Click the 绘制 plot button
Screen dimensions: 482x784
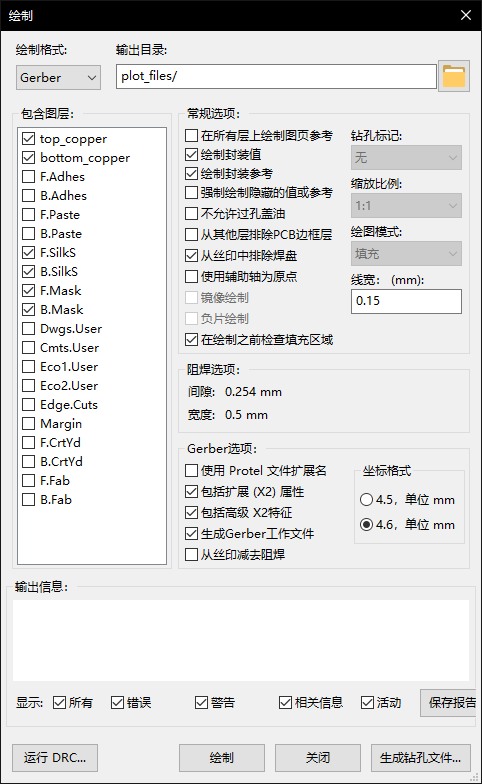click(222, 758)
